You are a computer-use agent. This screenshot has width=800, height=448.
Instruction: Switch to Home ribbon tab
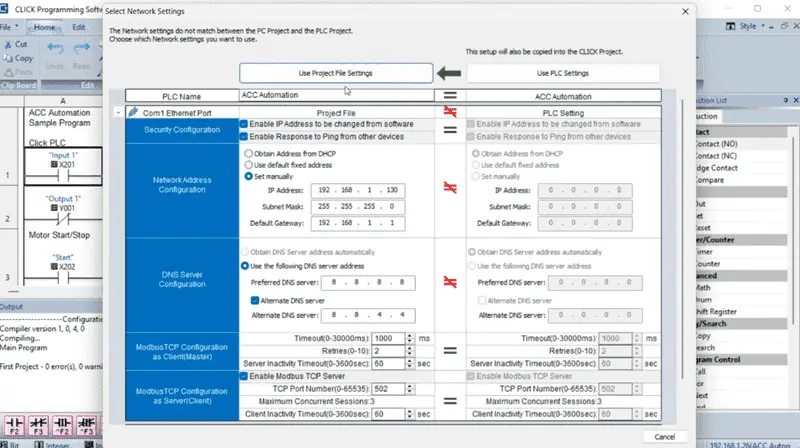(44, 27)
